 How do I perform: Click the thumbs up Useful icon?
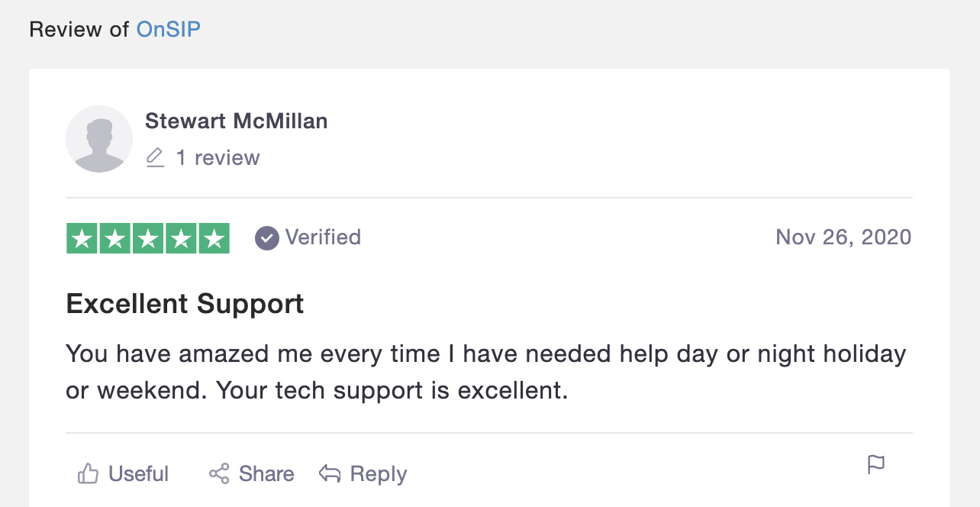point(88,473)
